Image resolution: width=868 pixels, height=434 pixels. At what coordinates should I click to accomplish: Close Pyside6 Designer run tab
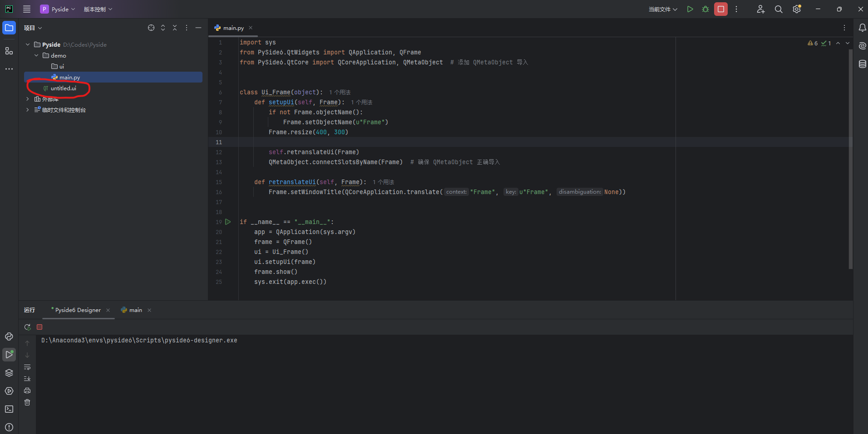[108, 310]
